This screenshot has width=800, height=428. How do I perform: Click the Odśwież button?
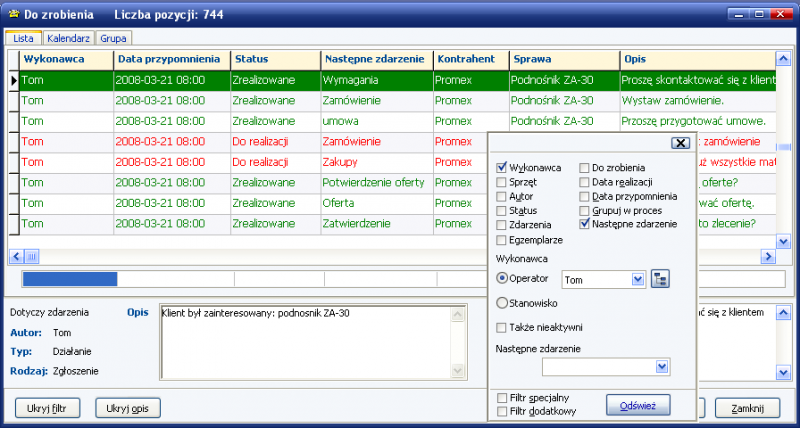click(x=637, y=404)
